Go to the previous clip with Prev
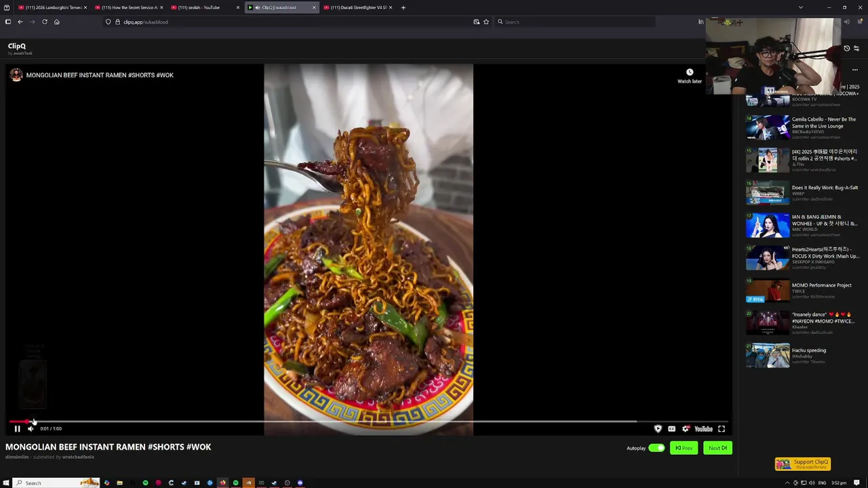 (684, 448)
